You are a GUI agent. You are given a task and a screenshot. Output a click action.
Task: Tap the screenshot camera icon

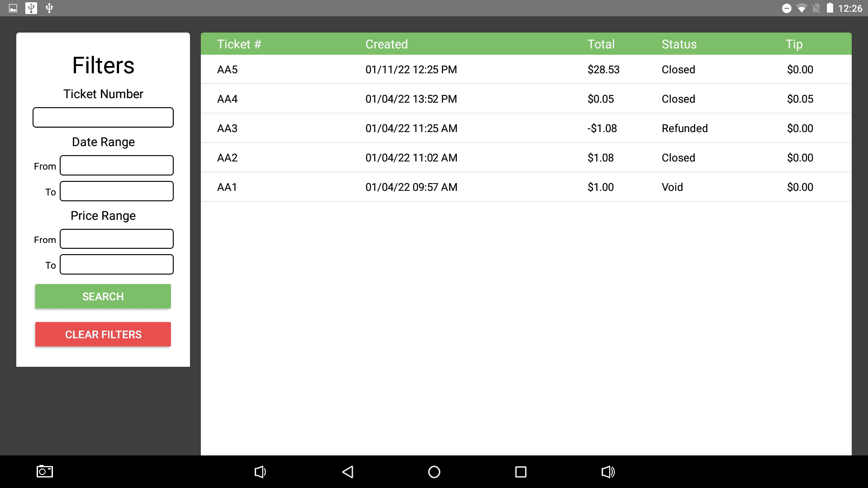(x=44, y=472)
